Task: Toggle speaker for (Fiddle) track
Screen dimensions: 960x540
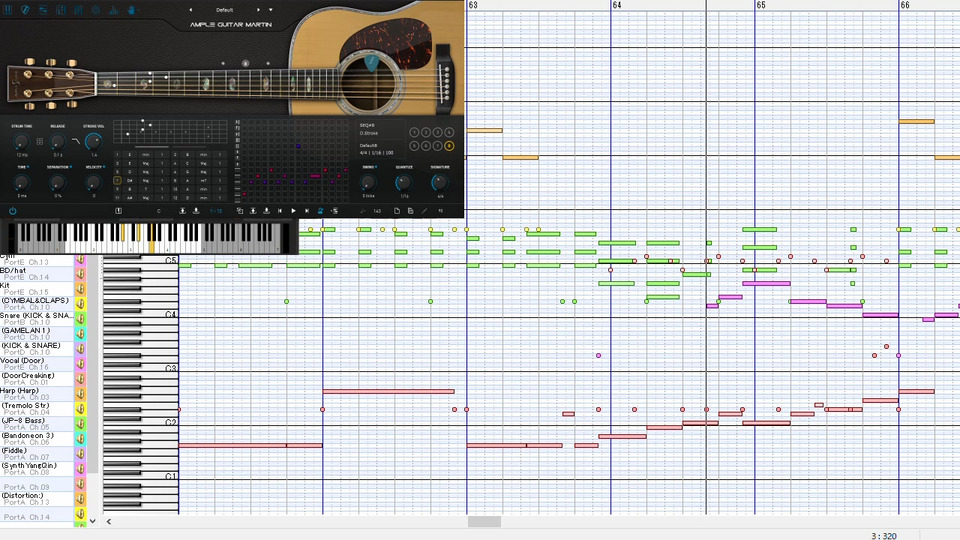Action: point(80,454)
